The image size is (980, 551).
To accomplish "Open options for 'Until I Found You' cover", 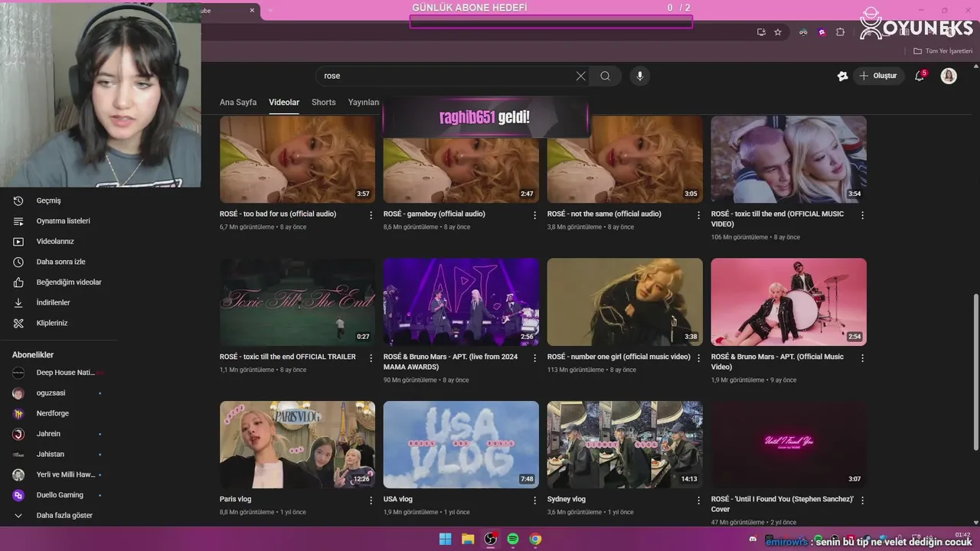I will tap(862, 500).
